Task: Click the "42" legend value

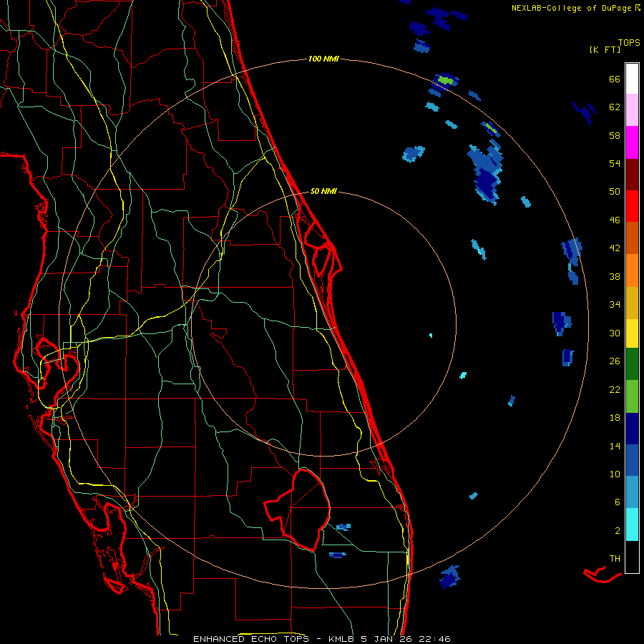Action: point(615,248)
